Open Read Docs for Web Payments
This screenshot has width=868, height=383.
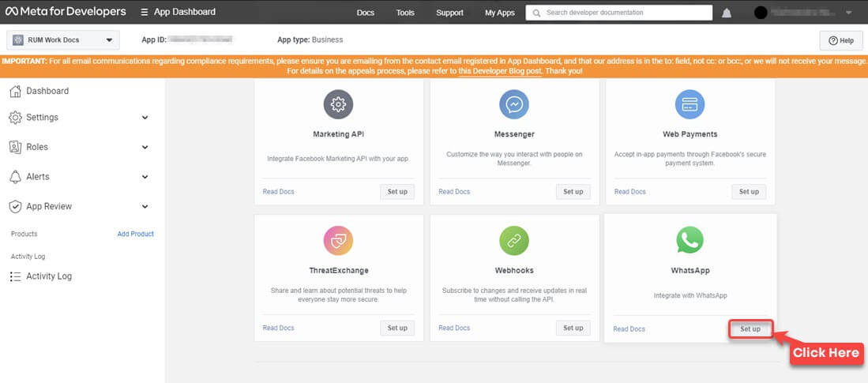pos(630,191)
